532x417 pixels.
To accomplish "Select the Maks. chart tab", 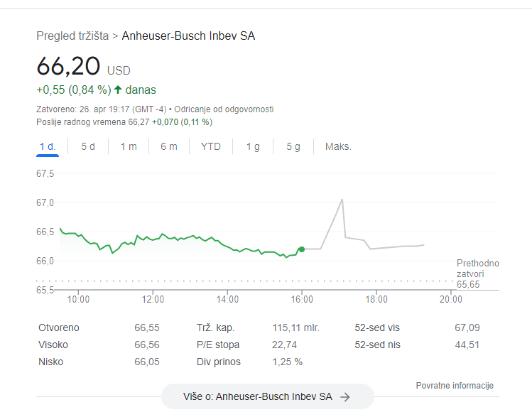I will [338, 146].
